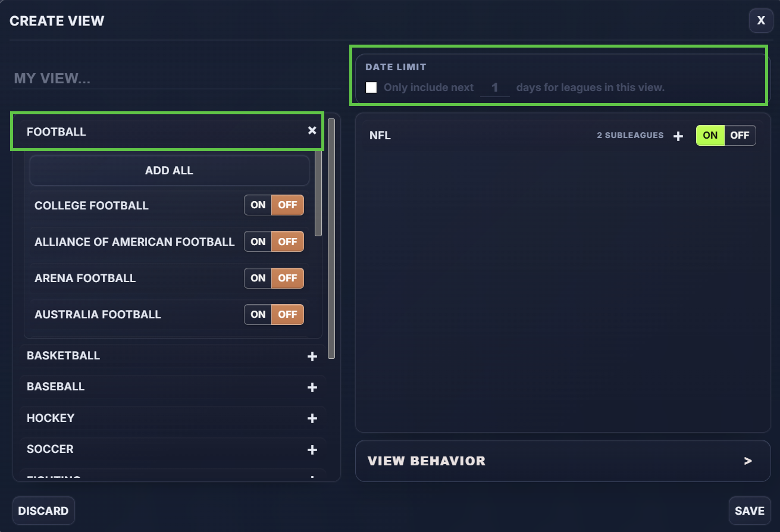
Task: Click the View Behavior heading text
Action: [x=427, y=461]
